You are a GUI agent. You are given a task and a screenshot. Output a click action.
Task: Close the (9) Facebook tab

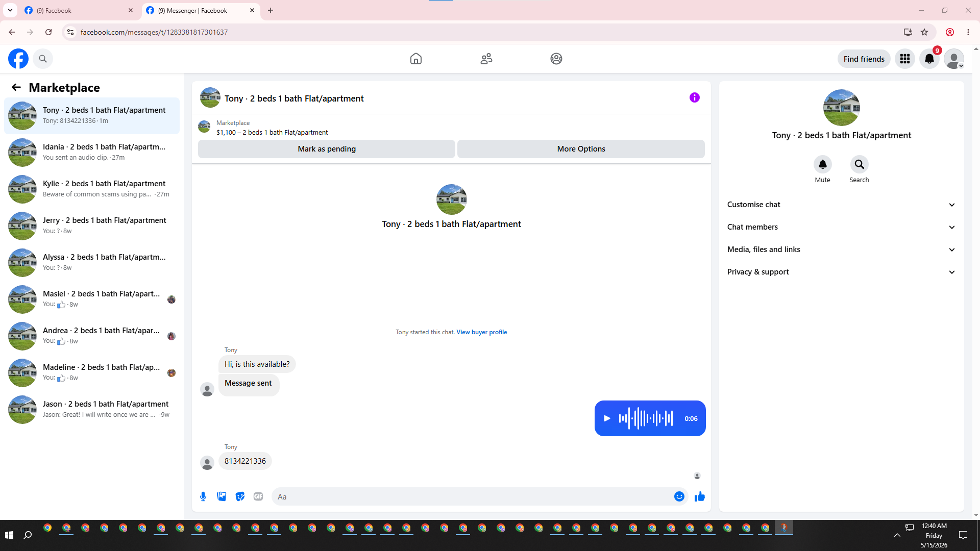[x=131, y=10]
